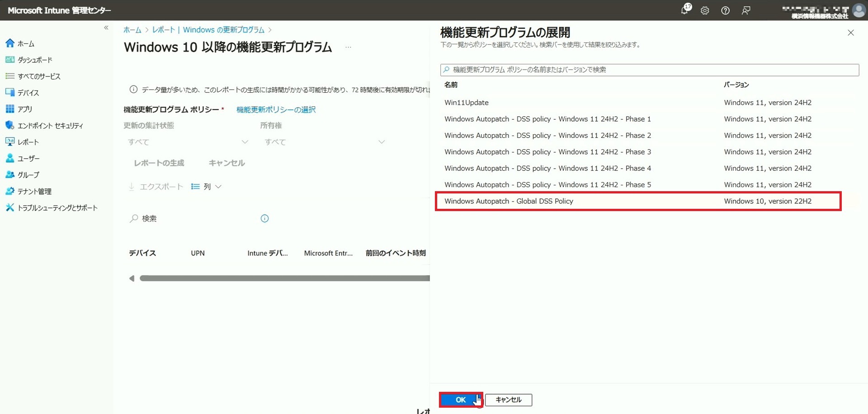The image size is (868, 414).
Task: Expand the 更新の集計状態 dropdown
Action: click(x=188, y=142)
